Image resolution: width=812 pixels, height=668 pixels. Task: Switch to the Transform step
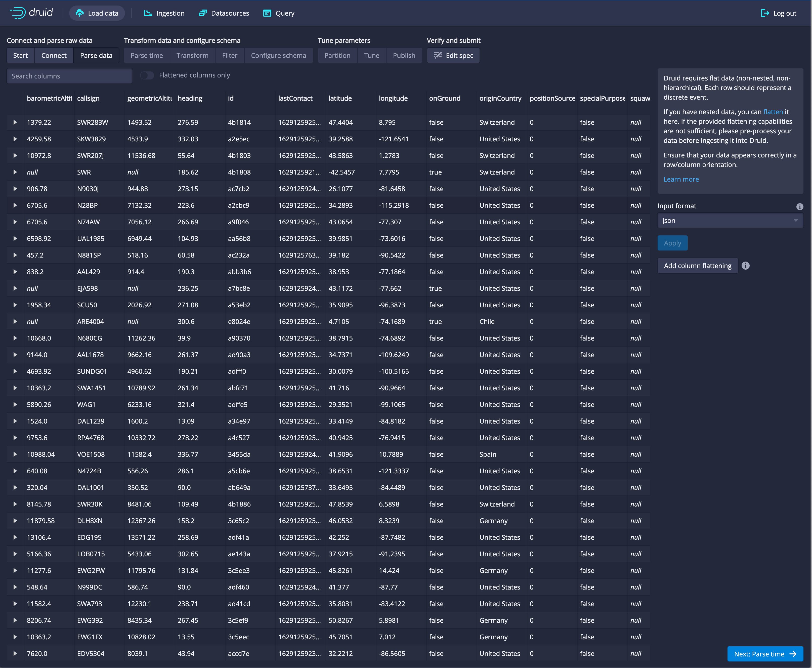192,55
